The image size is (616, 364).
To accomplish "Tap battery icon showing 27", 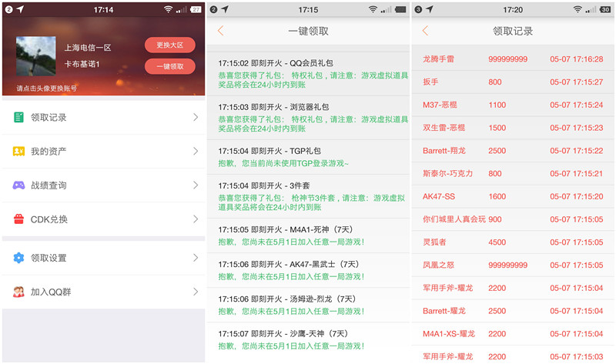I will (196, 9).
